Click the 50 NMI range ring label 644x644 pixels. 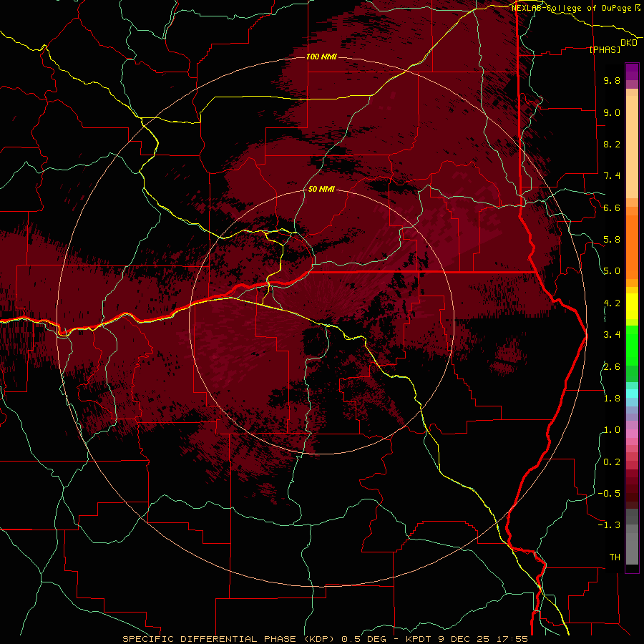point(321,189)
